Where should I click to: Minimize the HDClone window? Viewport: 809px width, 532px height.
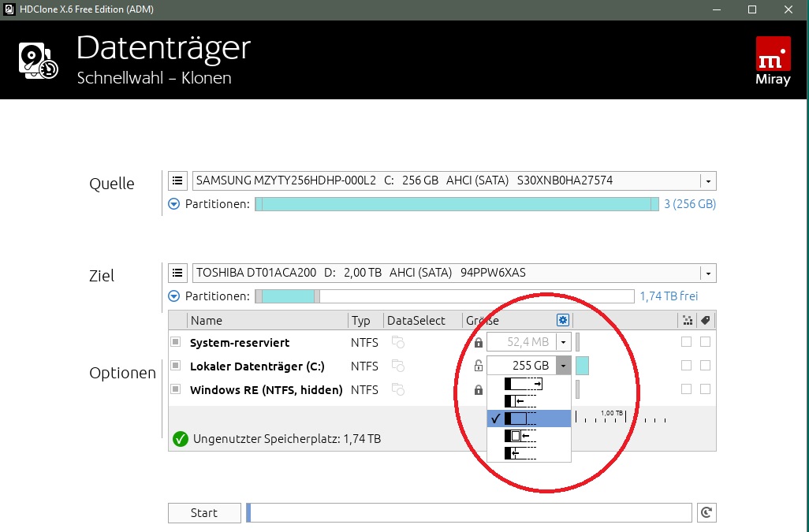pyautogui.click(x=717, y=9)
